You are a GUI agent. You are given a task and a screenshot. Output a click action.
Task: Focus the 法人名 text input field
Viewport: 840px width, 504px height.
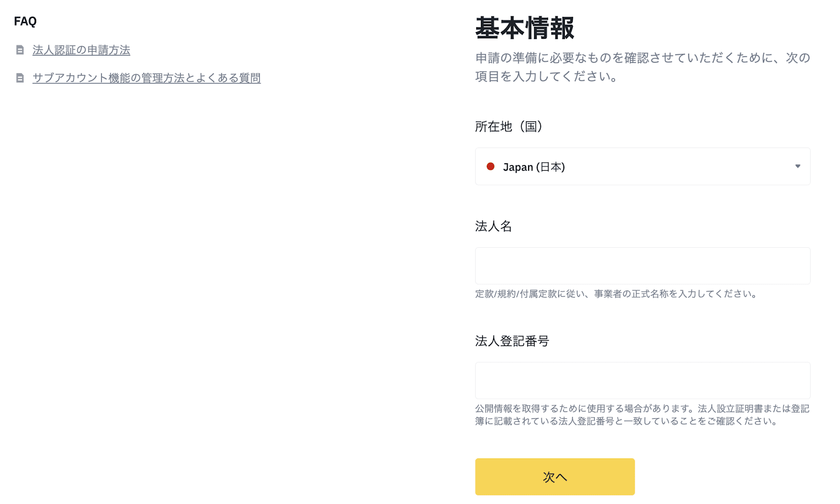642,266
